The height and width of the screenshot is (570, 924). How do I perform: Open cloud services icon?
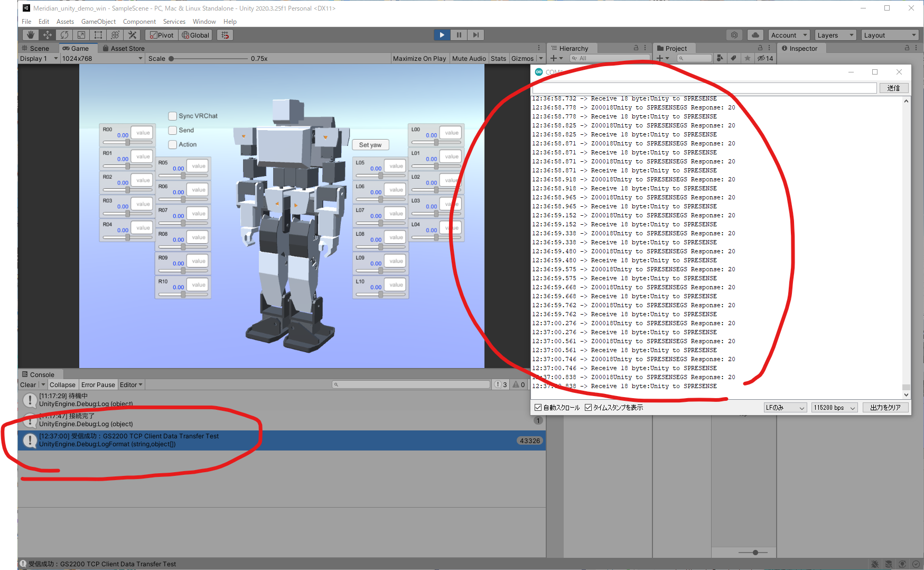click(x=755, y=35)
